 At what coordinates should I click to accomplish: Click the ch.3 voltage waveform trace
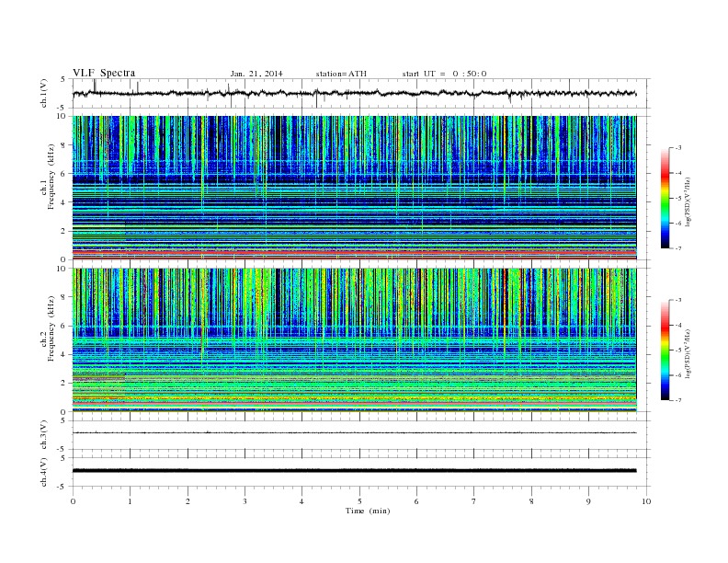(x=354, y=433)
